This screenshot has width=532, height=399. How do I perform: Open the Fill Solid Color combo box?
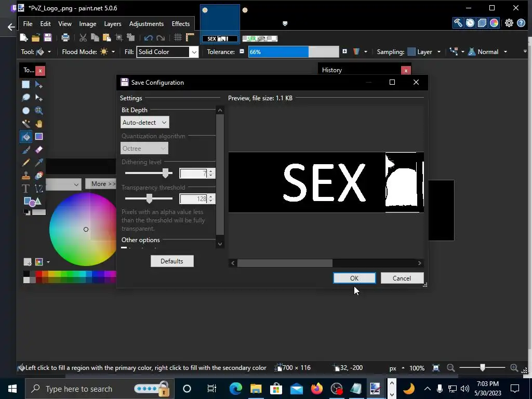[x=167, y=52]
